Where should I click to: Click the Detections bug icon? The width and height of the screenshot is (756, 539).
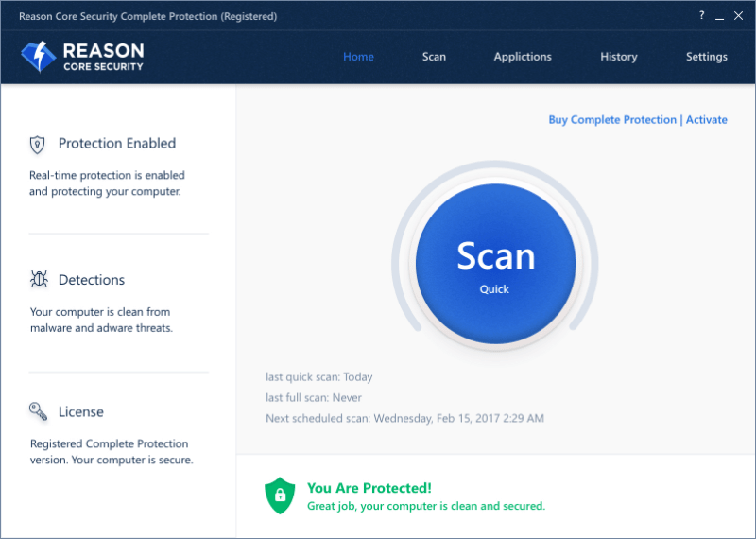[x=39, y=279]
